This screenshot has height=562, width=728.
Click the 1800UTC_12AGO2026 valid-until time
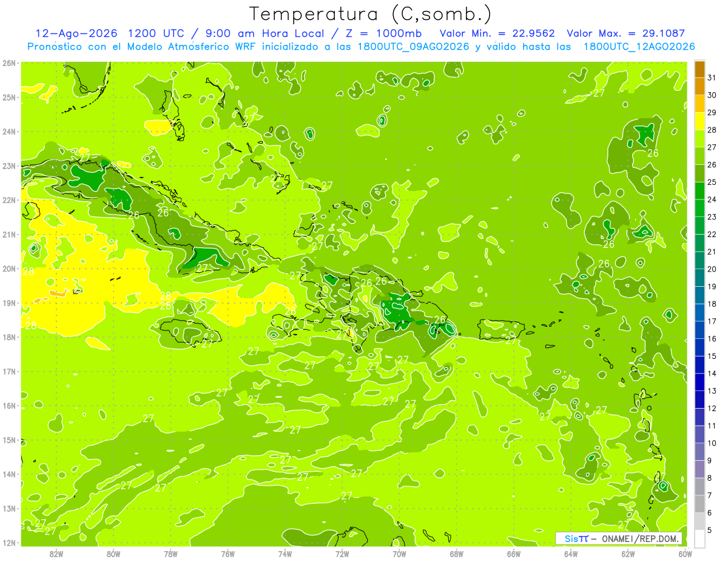pos(639,46)
